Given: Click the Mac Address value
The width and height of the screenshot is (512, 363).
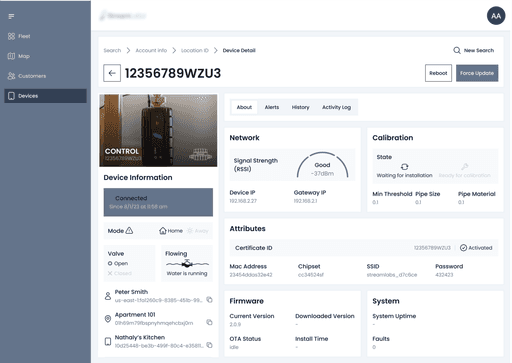Looking at the screenshot, I should point(251,275).
